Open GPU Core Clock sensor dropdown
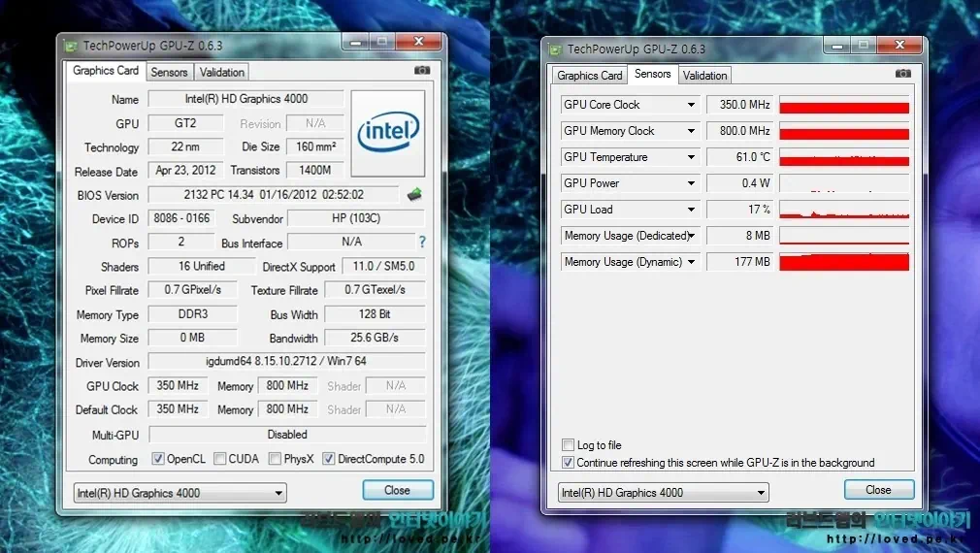The height and width of the screenshot is (553, 980). [691, 105]
